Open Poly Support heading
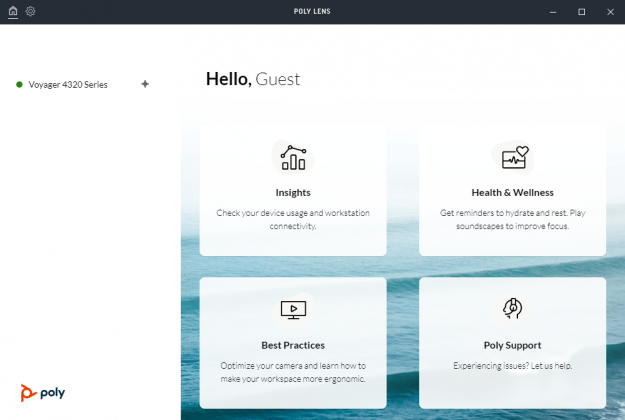 [x=512, y=345]
